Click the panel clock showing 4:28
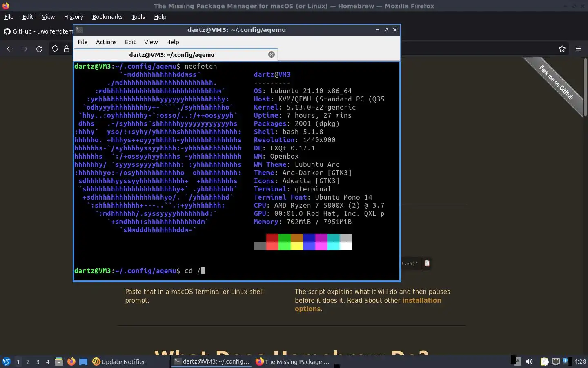 click(x=580, y=361)
